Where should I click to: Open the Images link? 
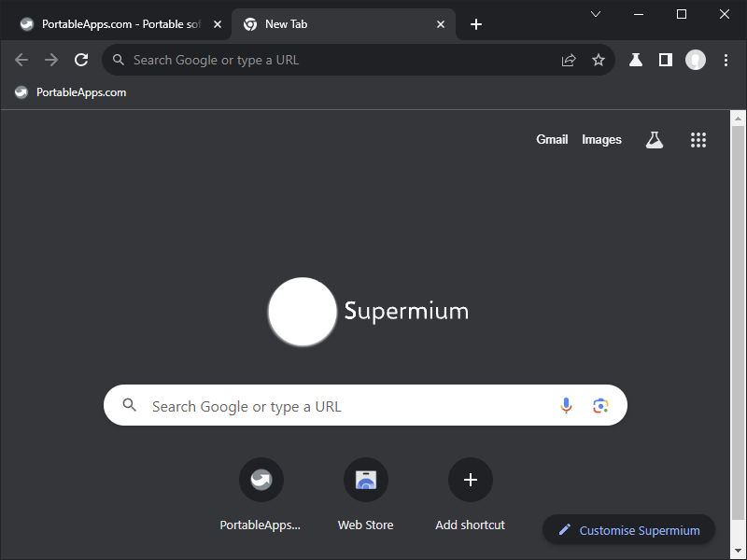pyautogui.click(x=601, y=140)
